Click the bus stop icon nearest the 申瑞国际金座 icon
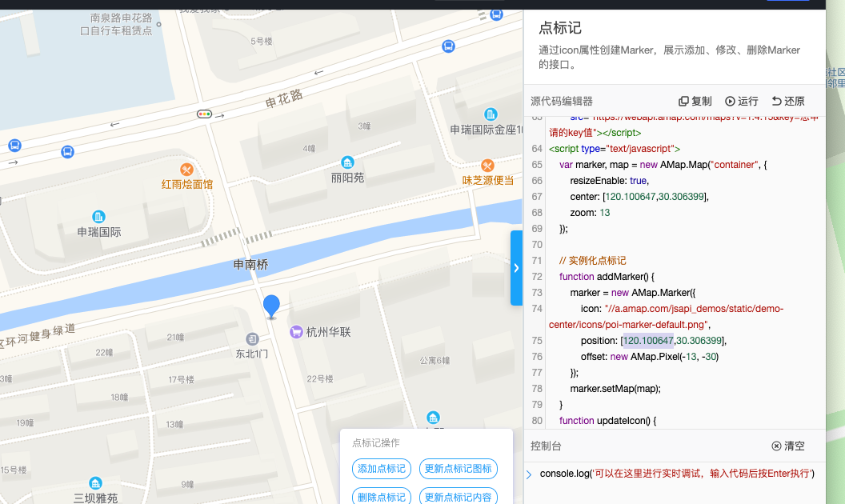Screen dimensions: 845x504 448,46
